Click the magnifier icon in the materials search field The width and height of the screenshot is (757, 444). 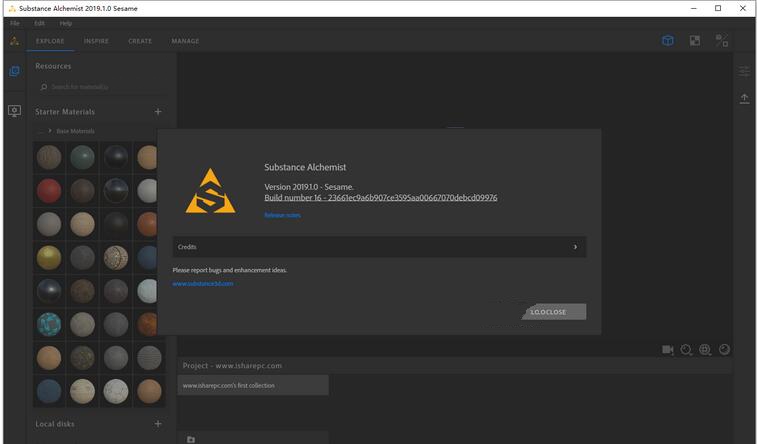pos(43,87)
